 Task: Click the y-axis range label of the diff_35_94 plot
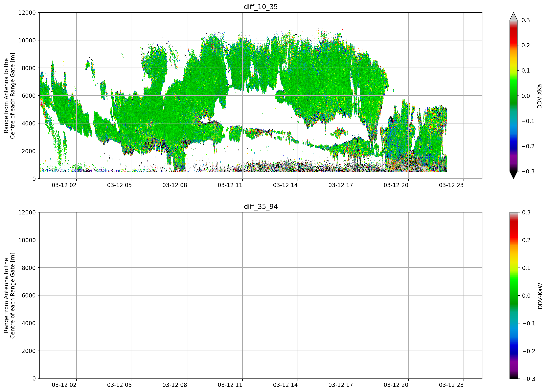point(9,295)
